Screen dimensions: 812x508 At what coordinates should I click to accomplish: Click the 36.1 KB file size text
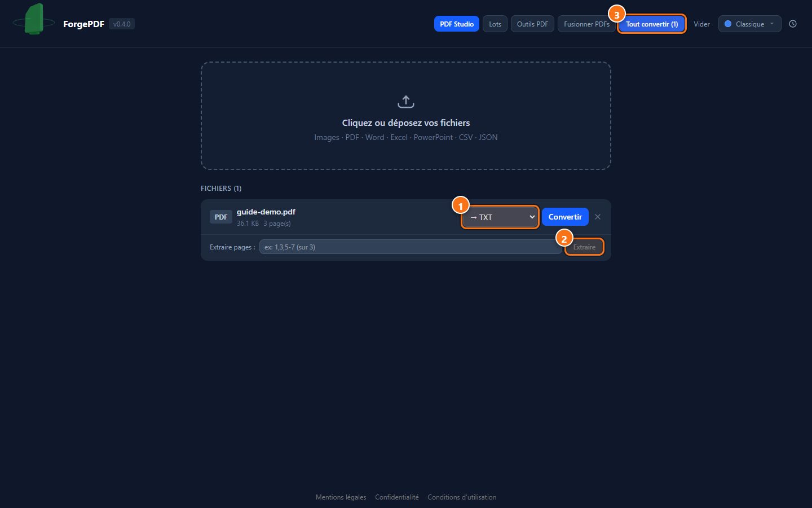(248, 224)
